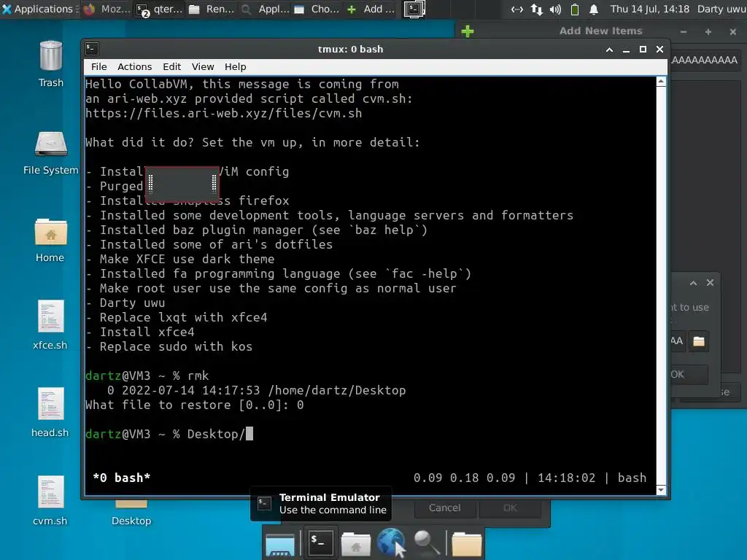The height and width of the screenshot is (560, 747).
Task: Switch to the Choose taskbar window entry
Action: [317, 9]
